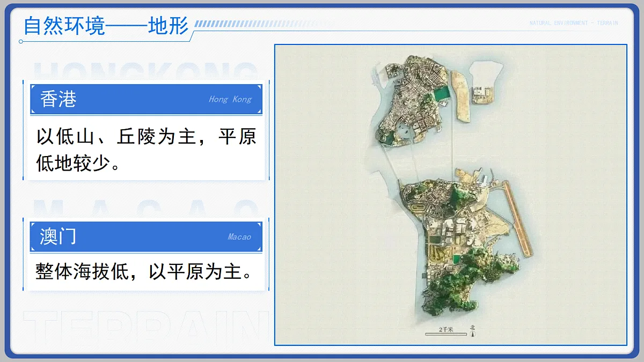
Task: Select the 'Macao' English caption
Action: (x=239, y=237)
